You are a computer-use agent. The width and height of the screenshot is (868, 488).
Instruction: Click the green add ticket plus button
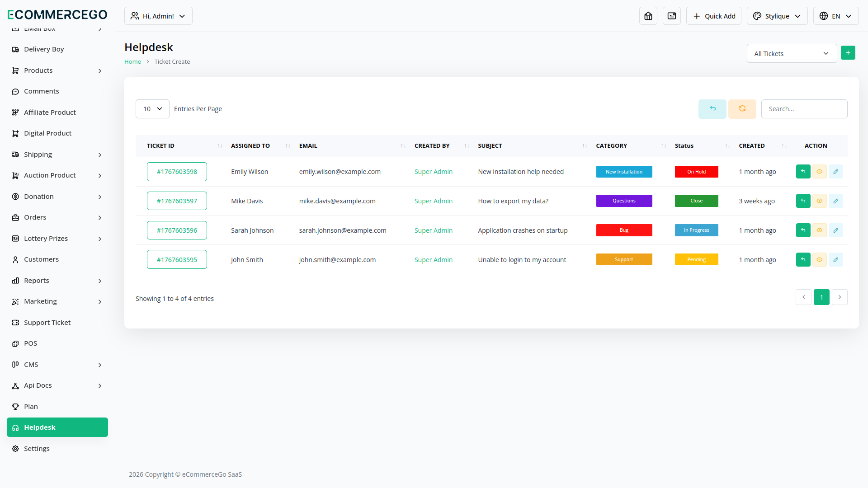click(848, 53)
